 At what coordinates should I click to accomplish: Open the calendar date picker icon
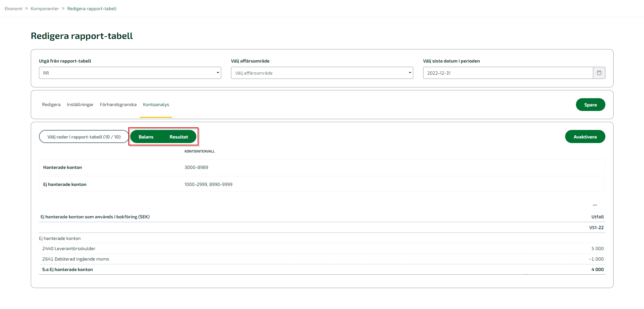[x=599, y=73]
